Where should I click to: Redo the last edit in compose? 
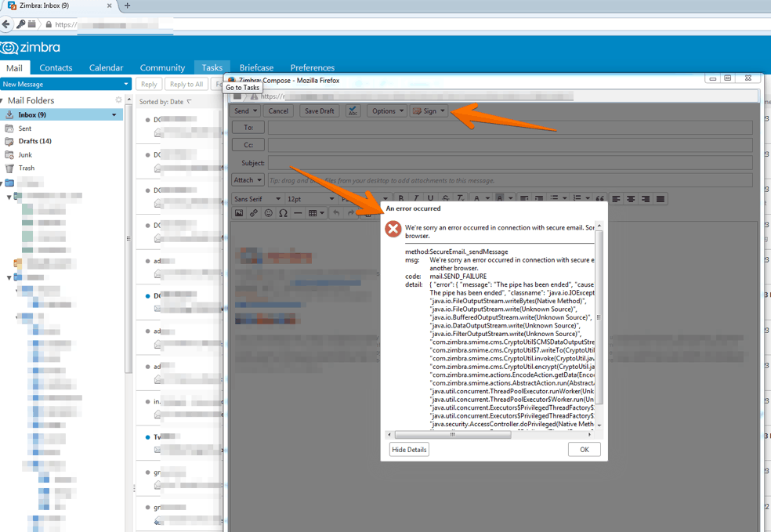coord(351,213)
